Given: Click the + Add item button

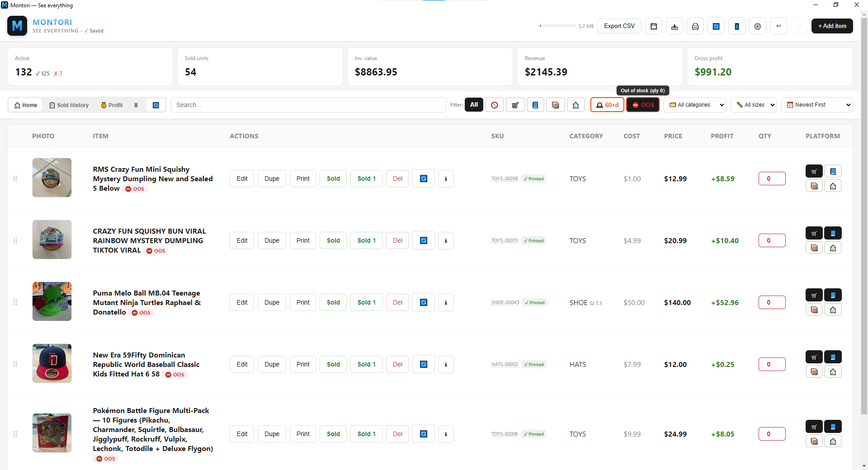Looking at the screenshot, I should tap(832, 26).
